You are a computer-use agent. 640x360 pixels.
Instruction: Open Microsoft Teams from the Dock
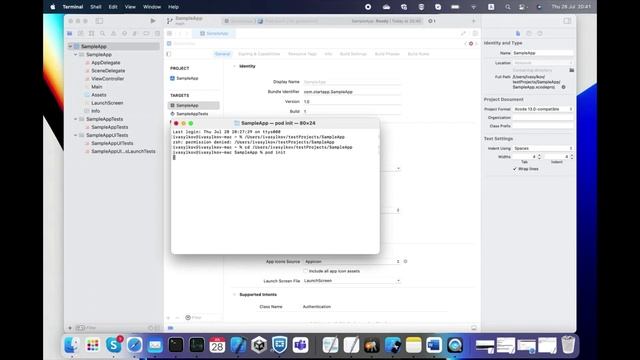point(300,345)
